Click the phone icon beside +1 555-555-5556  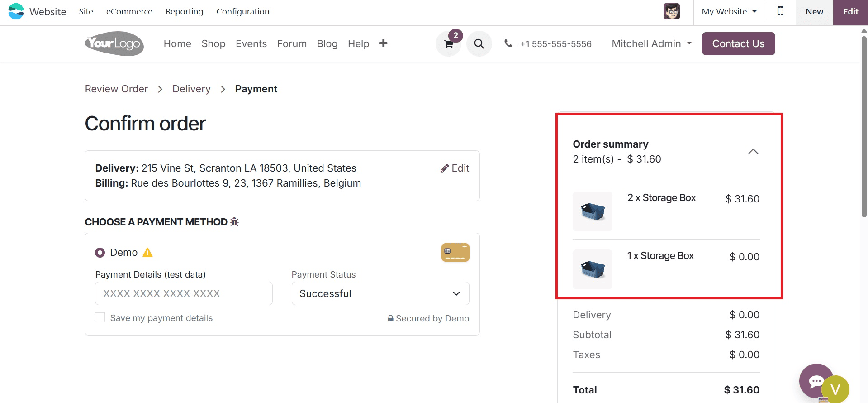508,43
